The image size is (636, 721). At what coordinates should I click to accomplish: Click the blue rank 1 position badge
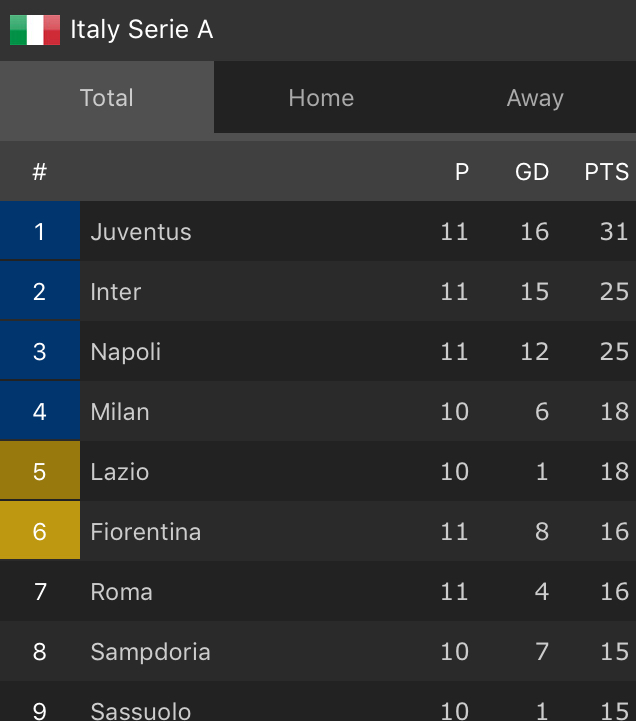coord(40,232)
